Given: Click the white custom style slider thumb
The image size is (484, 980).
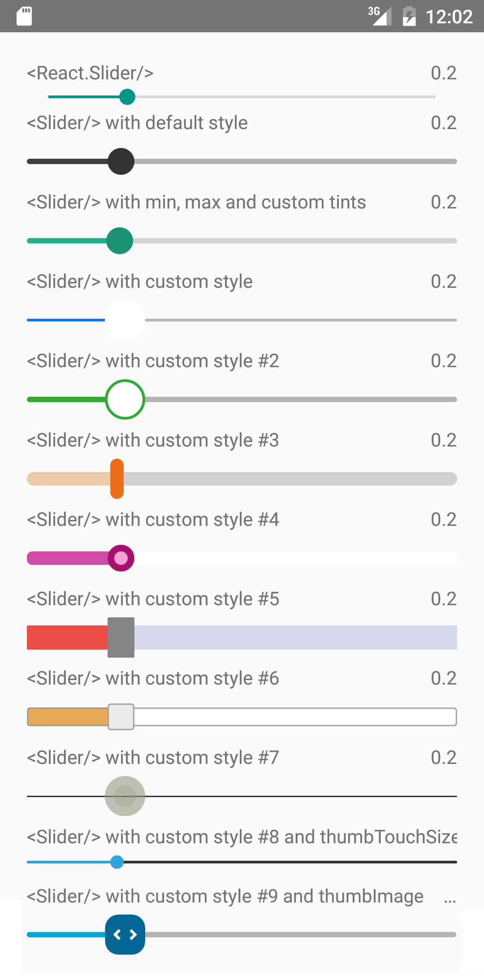Looking at the screenshot, I should coord(125,320).
